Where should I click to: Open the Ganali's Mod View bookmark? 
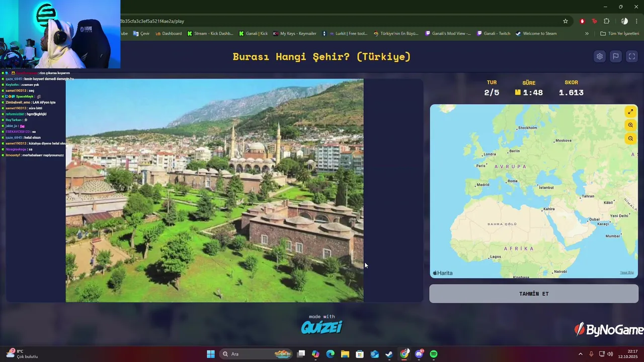pyautogui.click(x=448, y=34)
